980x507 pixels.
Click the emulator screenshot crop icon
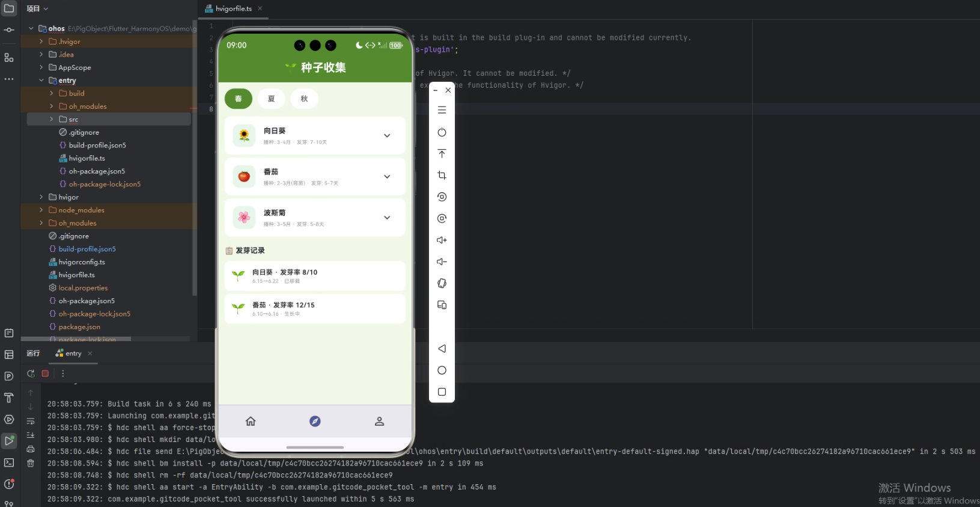click(442, 175)
